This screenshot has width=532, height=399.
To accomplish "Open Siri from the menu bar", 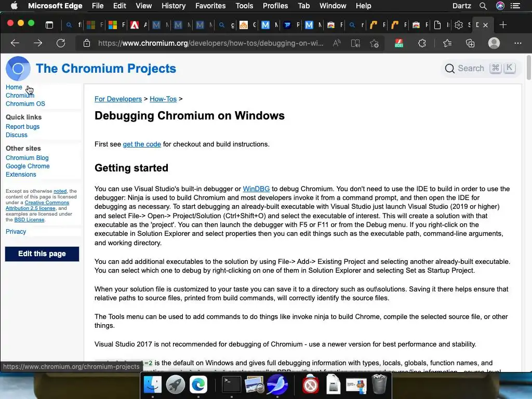I will 500,6.
